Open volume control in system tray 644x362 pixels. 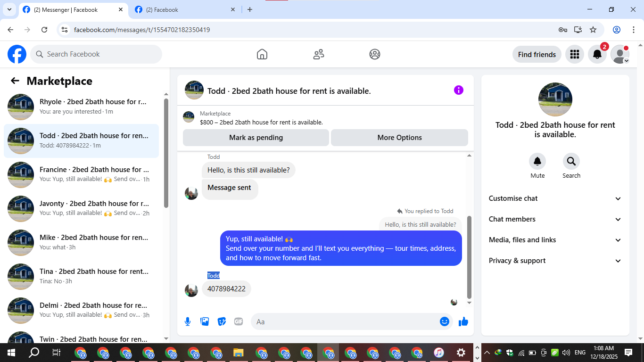[566, 353]
